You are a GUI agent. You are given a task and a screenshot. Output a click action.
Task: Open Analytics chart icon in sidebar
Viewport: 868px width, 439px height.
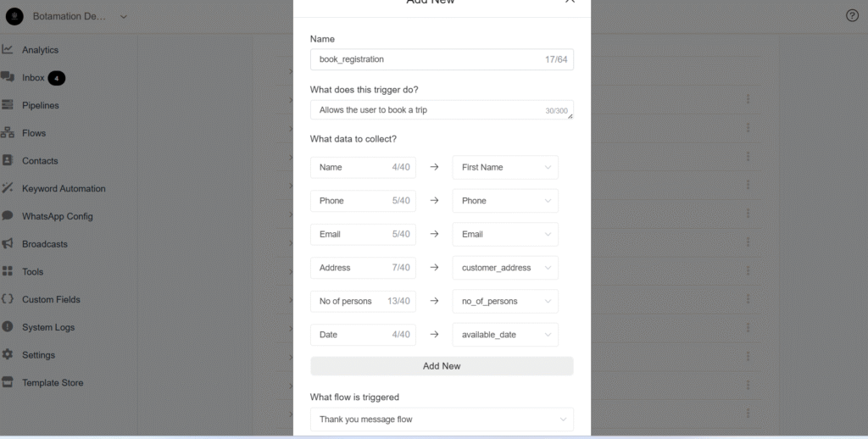pyautogui.click(x=7, y=49)
